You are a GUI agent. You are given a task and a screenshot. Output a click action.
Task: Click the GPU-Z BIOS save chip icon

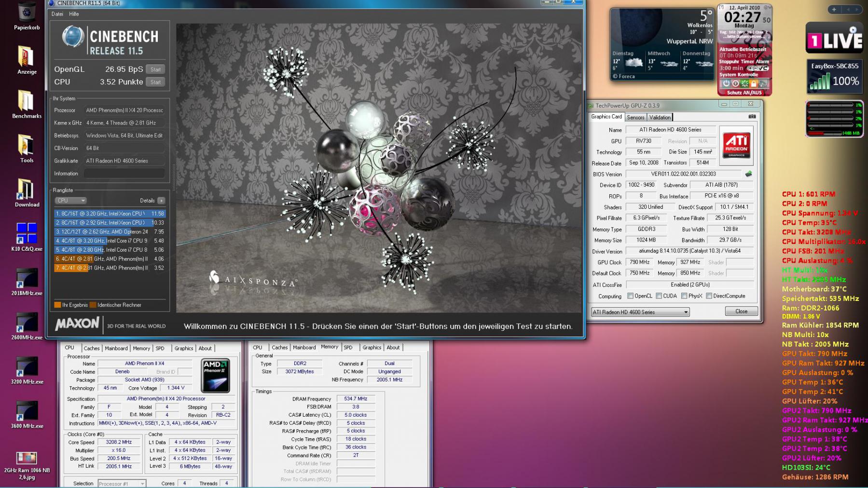point(748,174)
